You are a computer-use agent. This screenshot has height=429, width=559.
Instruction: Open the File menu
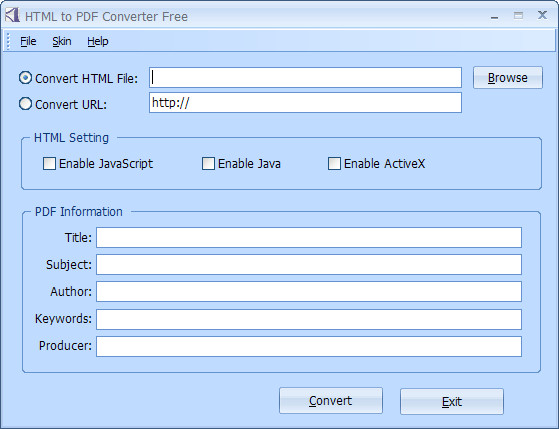click(x=28, y=41)
